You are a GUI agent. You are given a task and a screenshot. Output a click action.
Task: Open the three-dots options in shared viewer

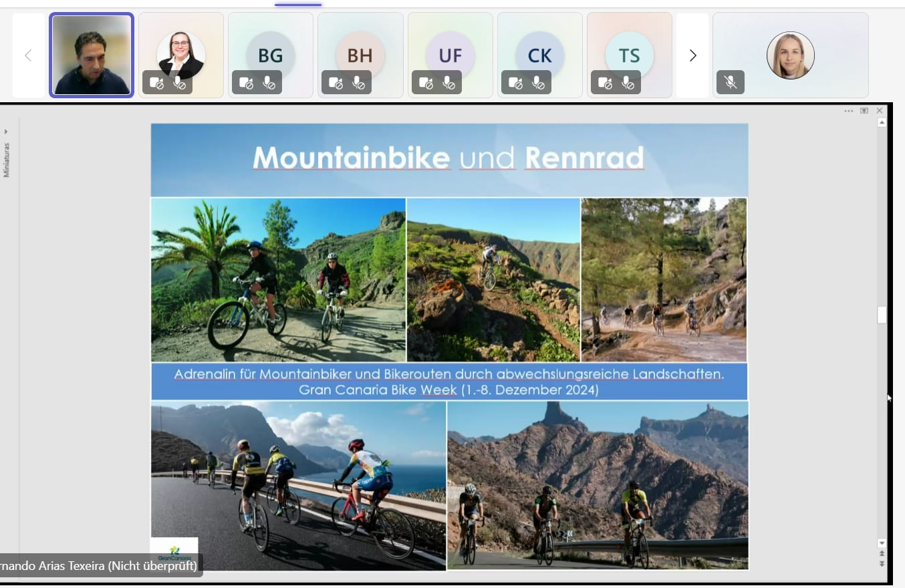[x=849, y=111]
